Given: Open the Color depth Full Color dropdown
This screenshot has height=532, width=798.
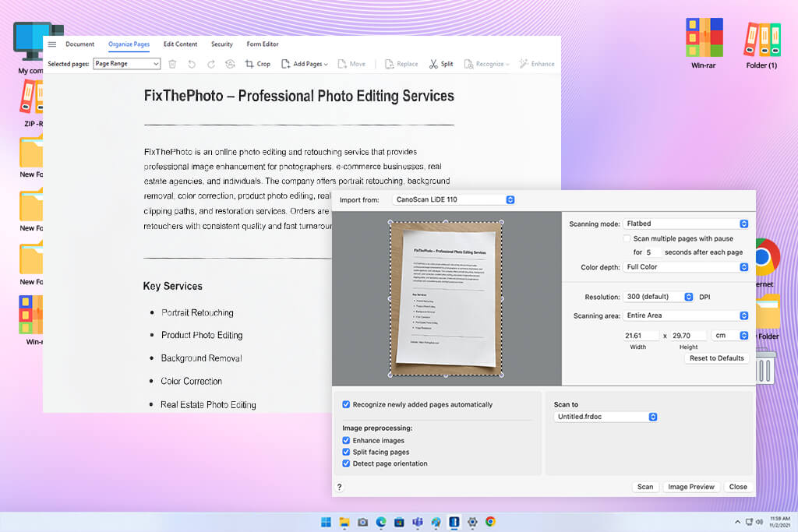Looking at the screenshot, I should tap(686, 267).
